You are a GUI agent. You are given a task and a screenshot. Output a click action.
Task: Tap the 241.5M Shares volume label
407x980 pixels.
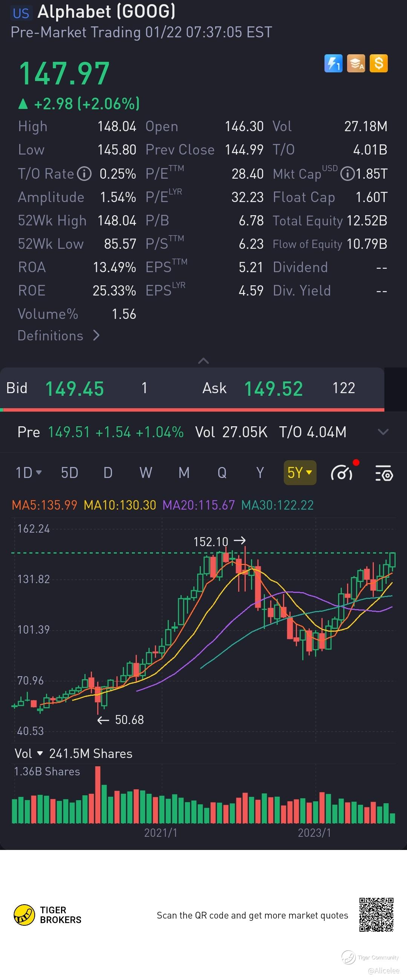pos(91,753)
